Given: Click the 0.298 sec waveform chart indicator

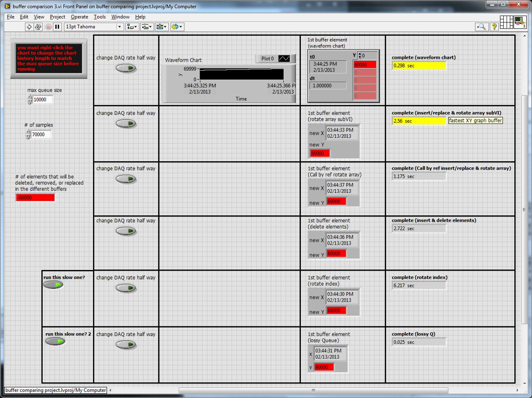Looking at the screenshot, I should coord(419,66).
